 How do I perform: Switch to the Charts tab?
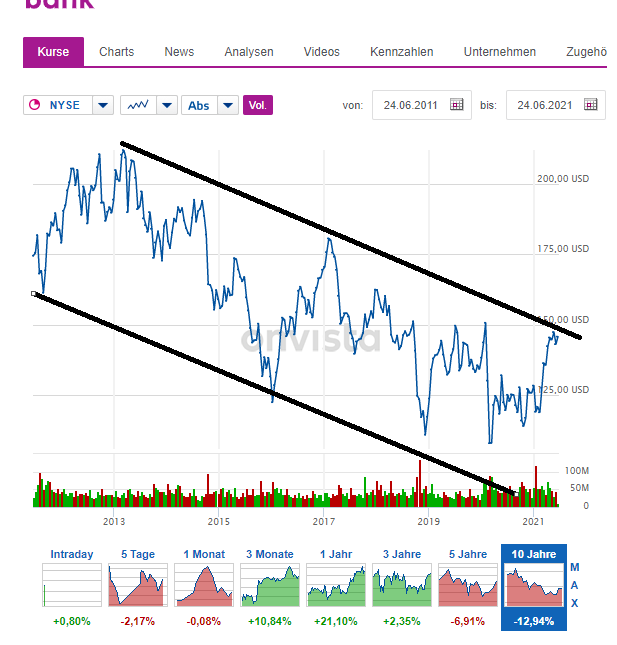[x=116, y=52]
